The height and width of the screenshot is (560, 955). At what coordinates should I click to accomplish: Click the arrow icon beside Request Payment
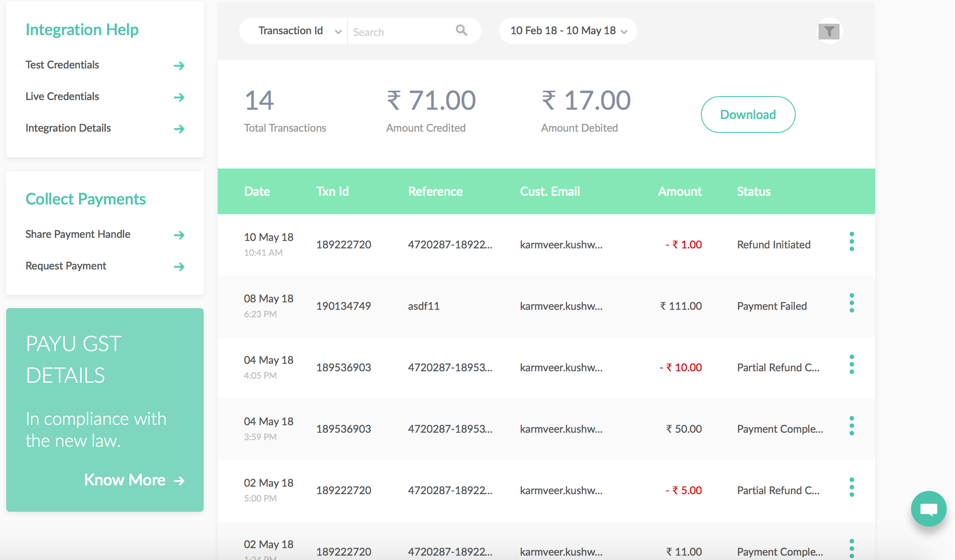(x=179, y=266)
